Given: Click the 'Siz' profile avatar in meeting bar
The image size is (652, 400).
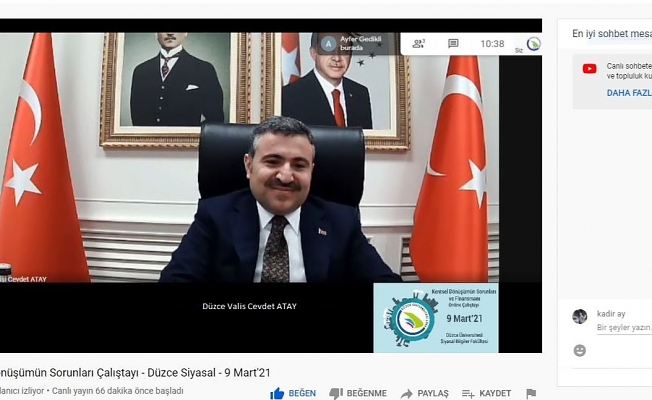Looking at the screenshot, I should pos(533,44).
